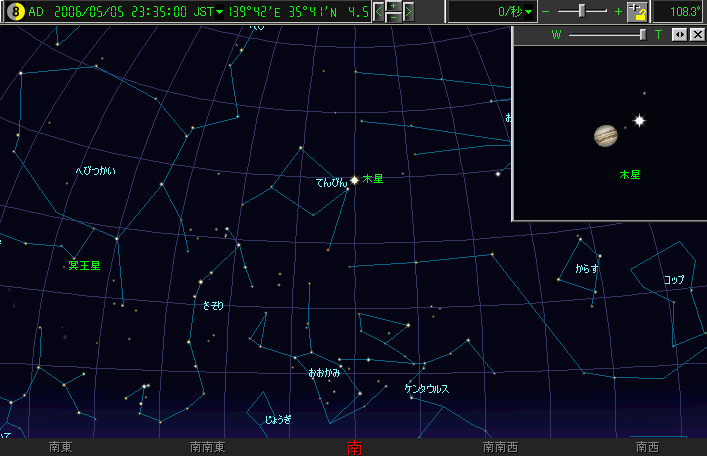This screenshot has width=707, height=456.
Task: Click the longitude latitude location field
Action: (300, 12)
